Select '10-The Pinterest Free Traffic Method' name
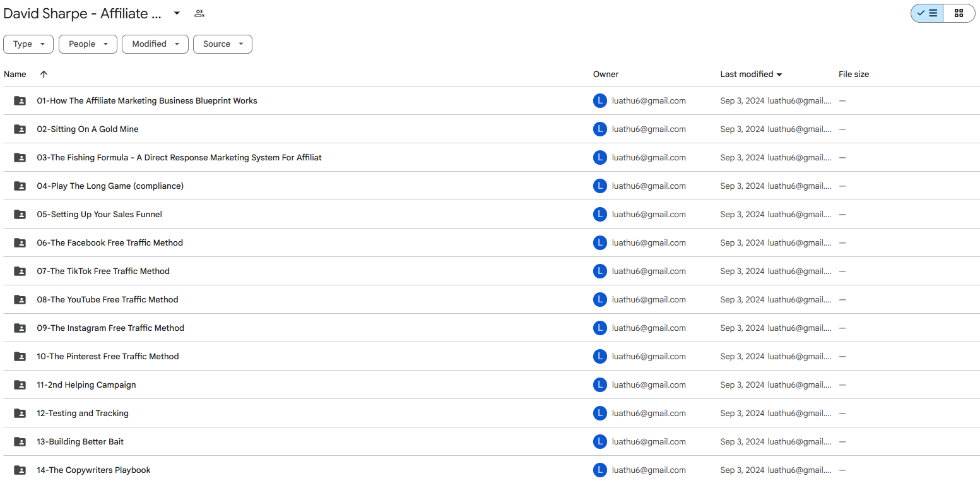980x483 pixels. [108, 357]
